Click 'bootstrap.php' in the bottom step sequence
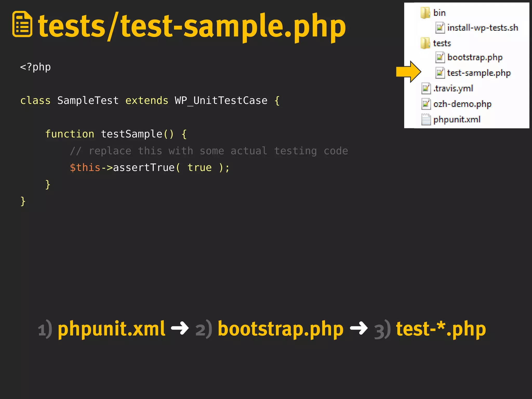This screenshot has height=399, width=532. [x=281, y=329]
